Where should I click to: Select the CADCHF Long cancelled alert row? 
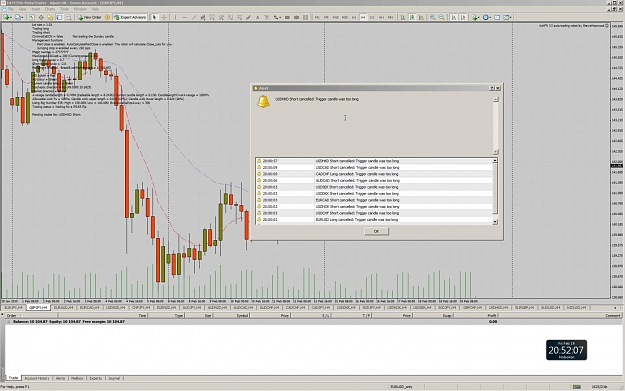tap(375, 174)
